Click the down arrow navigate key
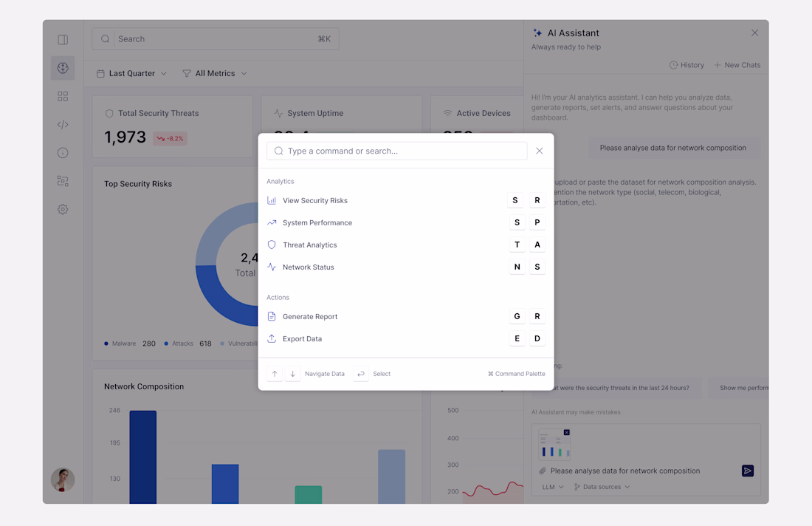This screenshot has width=812, height=526. click(292, 374)
